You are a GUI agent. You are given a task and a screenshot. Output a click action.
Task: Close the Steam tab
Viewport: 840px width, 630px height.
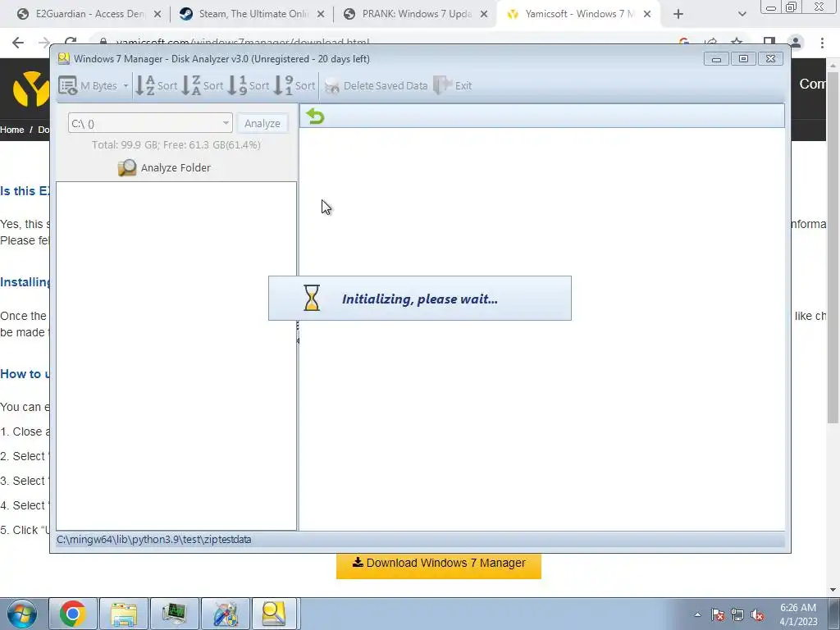pos(321,15)
